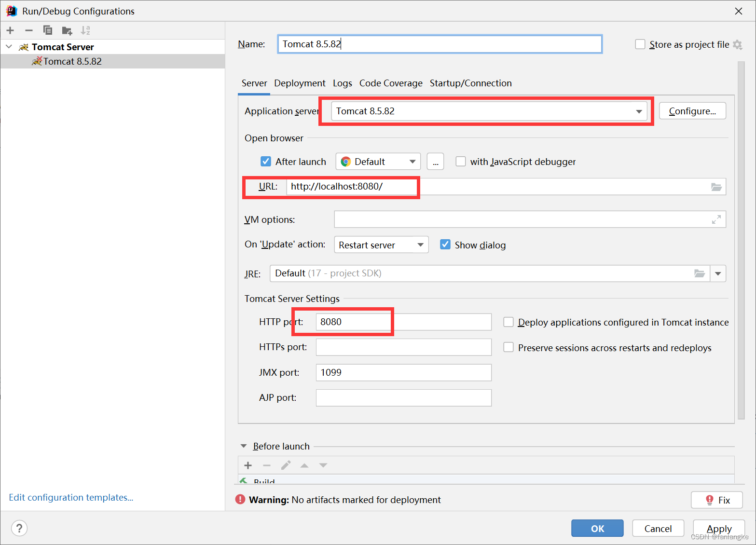Click the Chrome icon in browser dropdown
This screenshot has height=545, width=756.
point(345,162)
